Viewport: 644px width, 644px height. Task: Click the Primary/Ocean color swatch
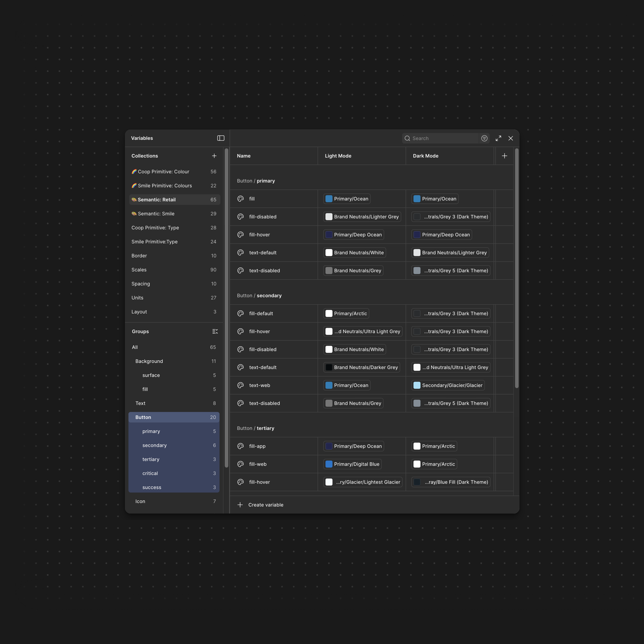point(329,199)
